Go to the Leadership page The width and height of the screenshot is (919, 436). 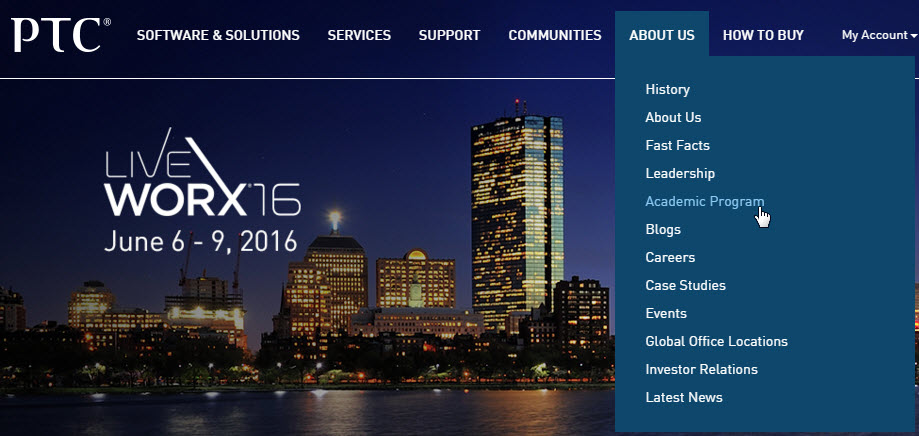(x=680, y=173)
